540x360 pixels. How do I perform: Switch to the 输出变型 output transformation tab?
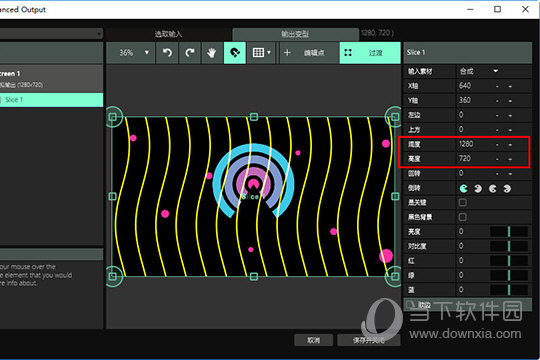click(295, 34)
